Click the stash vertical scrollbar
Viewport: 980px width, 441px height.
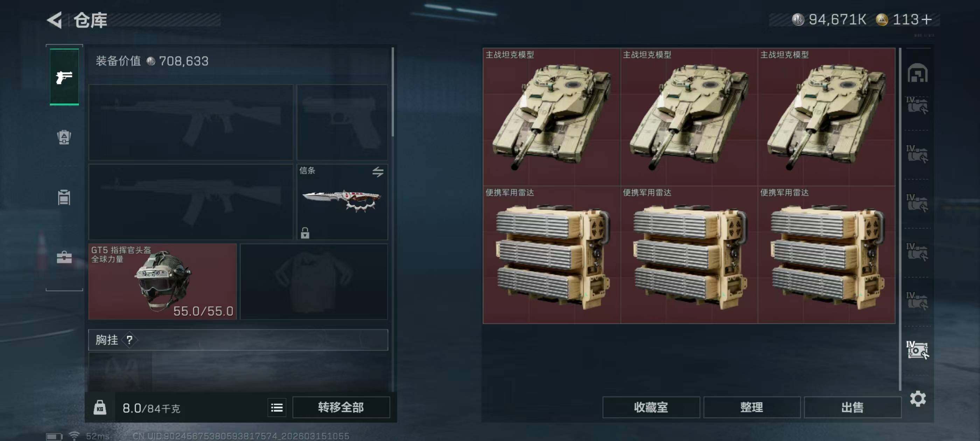900,219
